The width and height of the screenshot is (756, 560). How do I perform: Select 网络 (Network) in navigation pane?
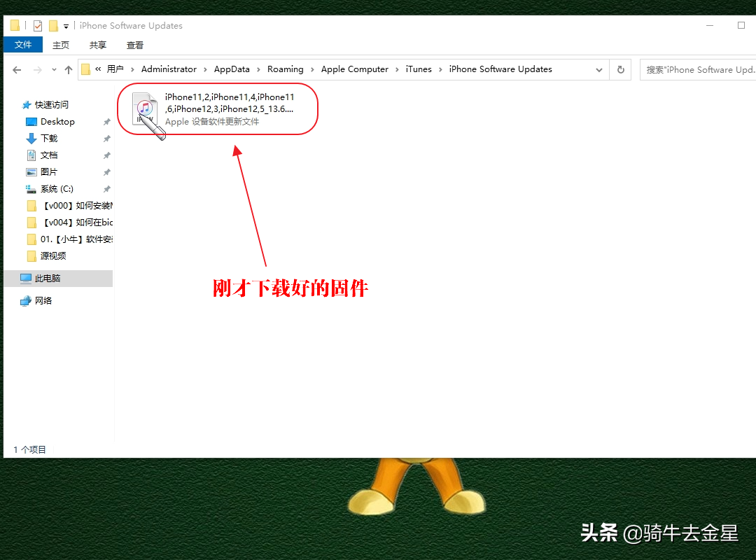[46, 300]
